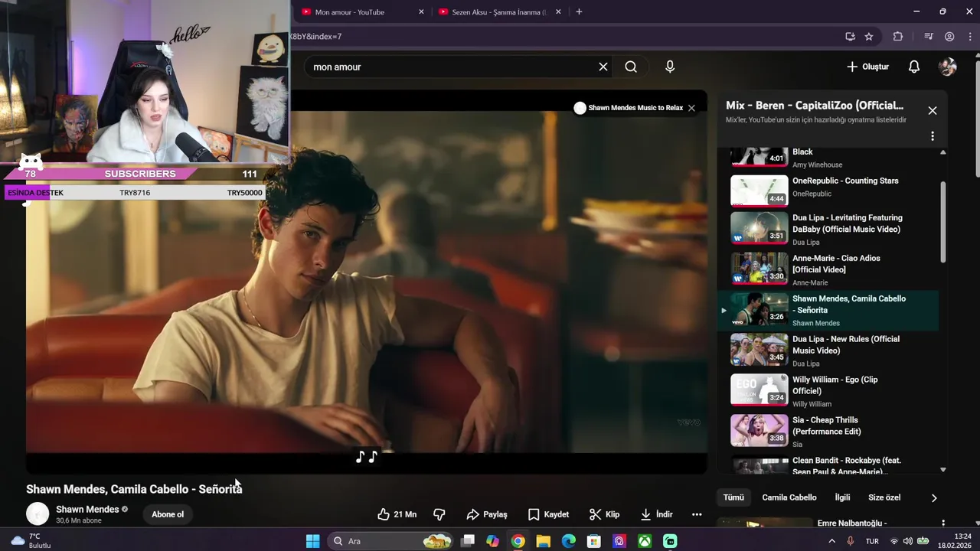Play 'Willy William - Ego' from playlist
Viewport: 980px width, 551px height.
point(827,390)
